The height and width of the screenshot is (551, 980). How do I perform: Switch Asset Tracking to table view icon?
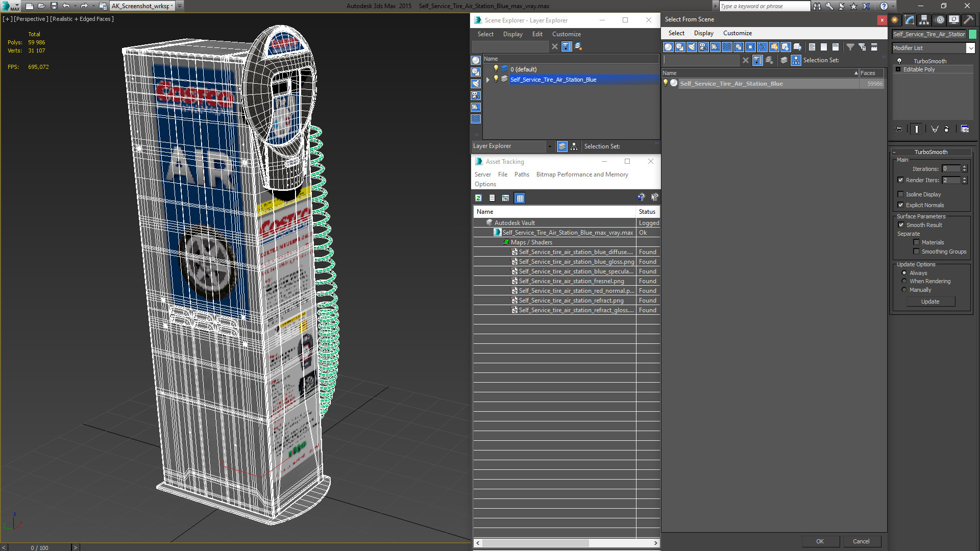pos(520,198)
